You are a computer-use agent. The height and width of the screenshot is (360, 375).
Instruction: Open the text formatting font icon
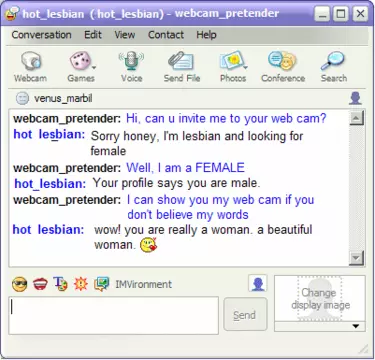tap(60, 284)
